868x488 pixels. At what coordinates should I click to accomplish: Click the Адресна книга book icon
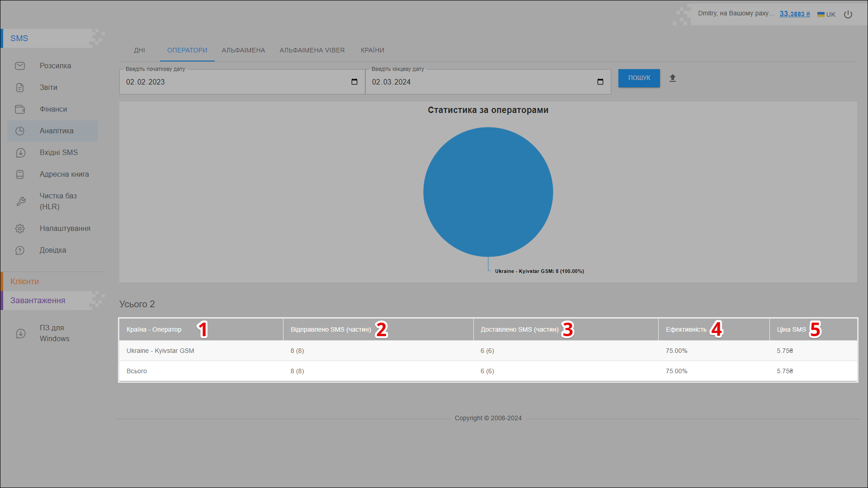[20, 174]
